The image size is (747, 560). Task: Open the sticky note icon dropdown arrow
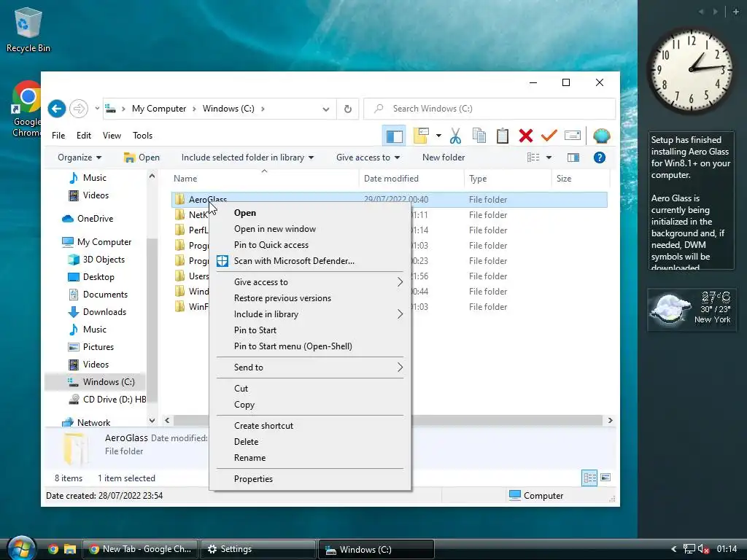(x=438, y=136)
